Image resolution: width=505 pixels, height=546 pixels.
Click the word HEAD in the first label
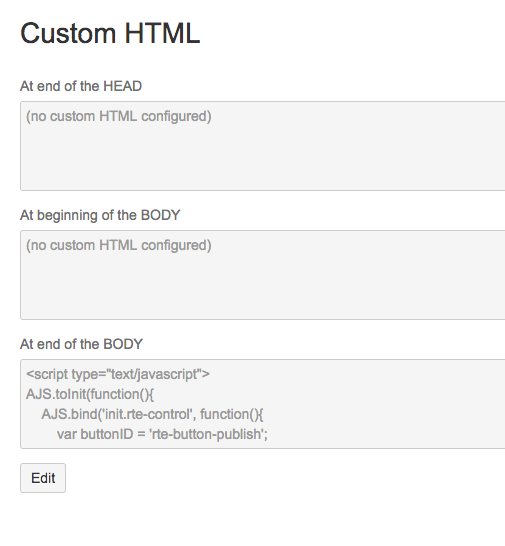(x=123, y=86)
